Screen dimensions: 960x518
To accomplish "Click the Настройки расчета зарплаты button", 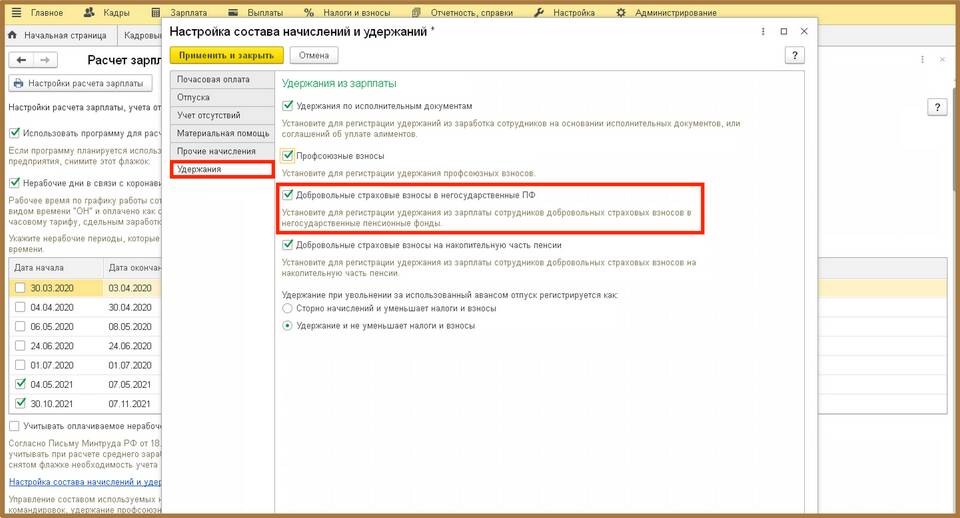I will point(80,84).
